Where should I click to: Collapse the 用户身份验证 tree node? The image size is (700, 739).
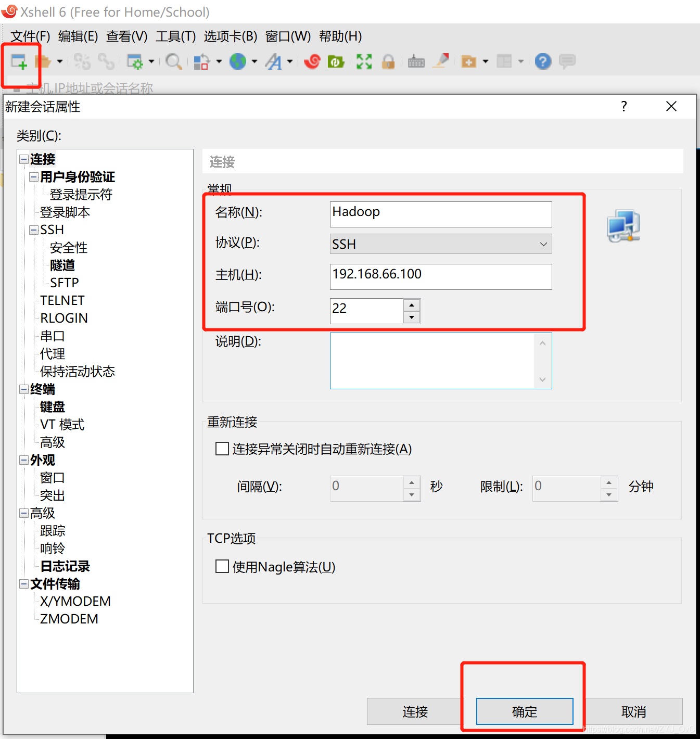(34, 177)
